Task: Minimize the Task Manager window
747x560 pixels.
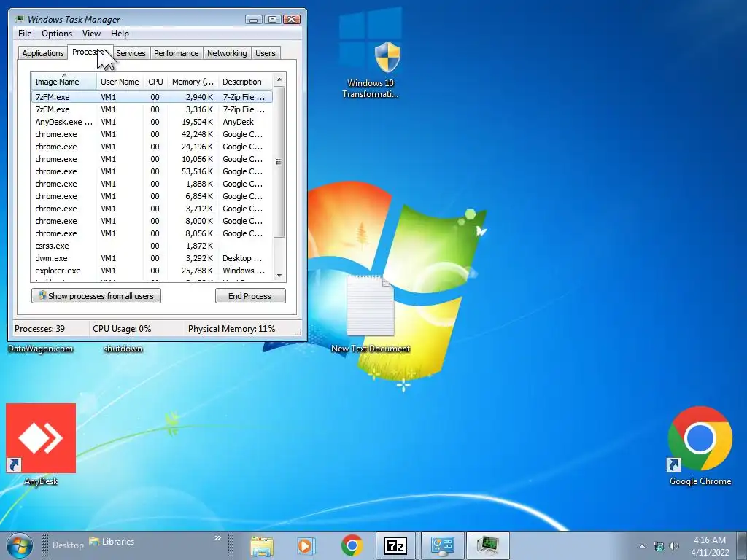Action: point(253,20)
